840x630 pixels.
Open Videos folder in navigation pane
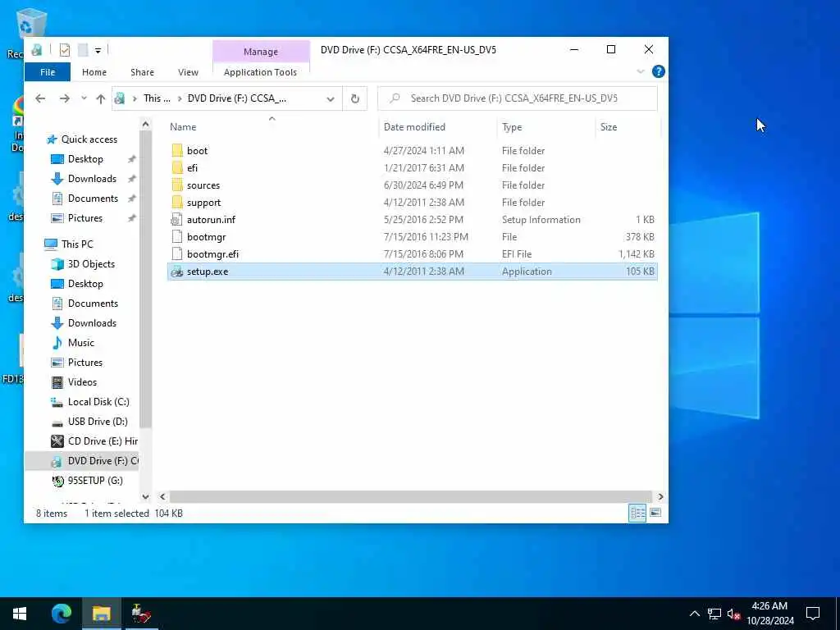[x=82, y=382]
